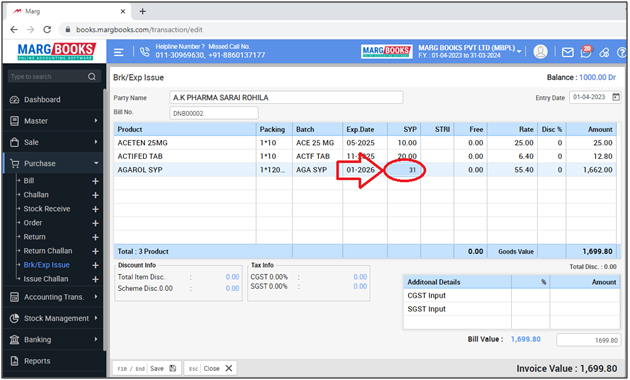The image size is (630, 380).
Task: Click the company MARG BOOKS logo in header
Action: pyautogui.click(x=386, y=51)
